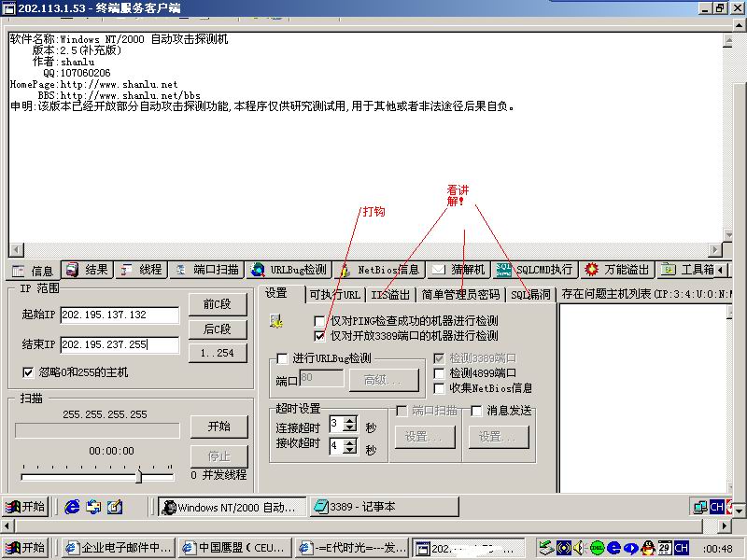The image size is (747, 560).
Task: Select the NetBios信息 tab icon
Action: [345, 270]
